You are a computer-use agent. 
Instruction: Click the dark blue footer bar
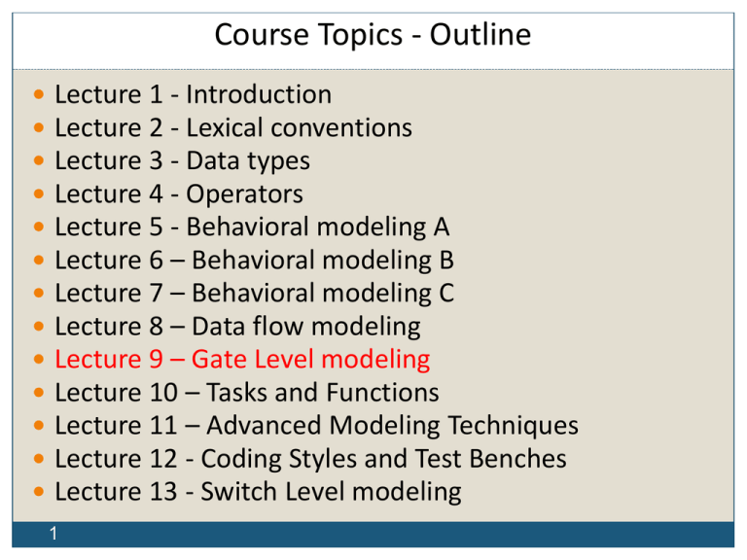coord(389,535)
